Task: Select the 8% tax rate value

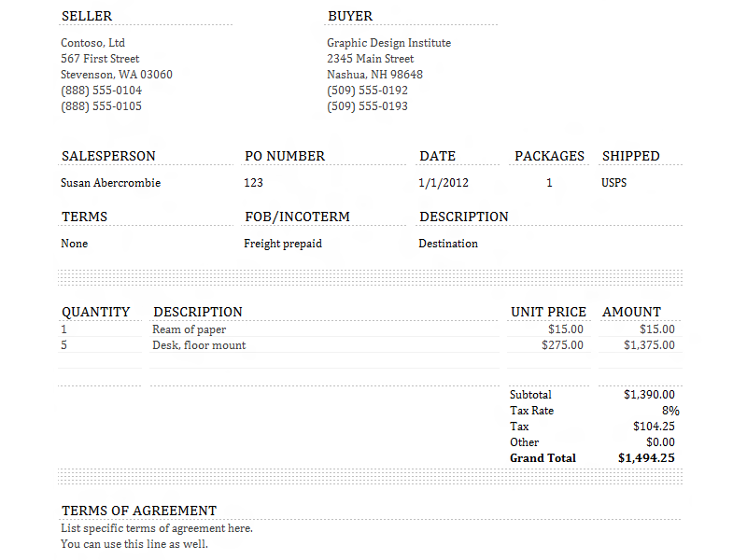Action: coord(670,411)
